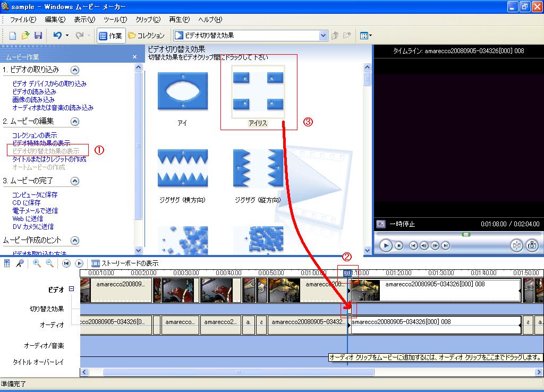Image resolution: width=544 pixels, height=392 pixels.
Task: Step to previous frame in monitor
Action: pos(424,245)
